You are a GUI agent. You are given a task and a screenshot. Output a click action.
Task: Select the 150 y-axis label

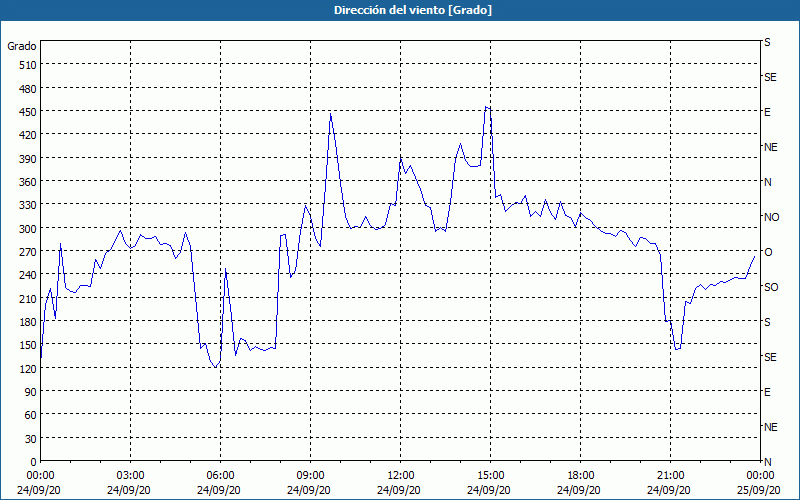click(28, 345)
